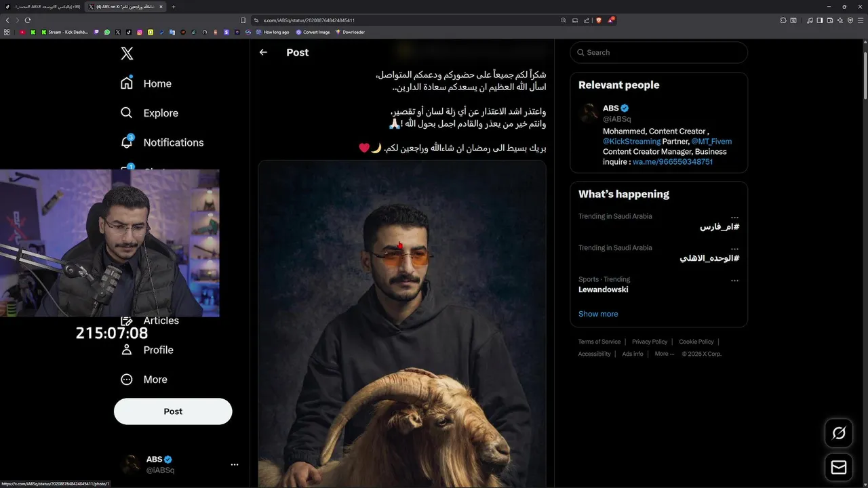The height and width of the screenshot is (488, 868).
Task: Open options for trending #الوحده_الاهلي
Action: 734,249
